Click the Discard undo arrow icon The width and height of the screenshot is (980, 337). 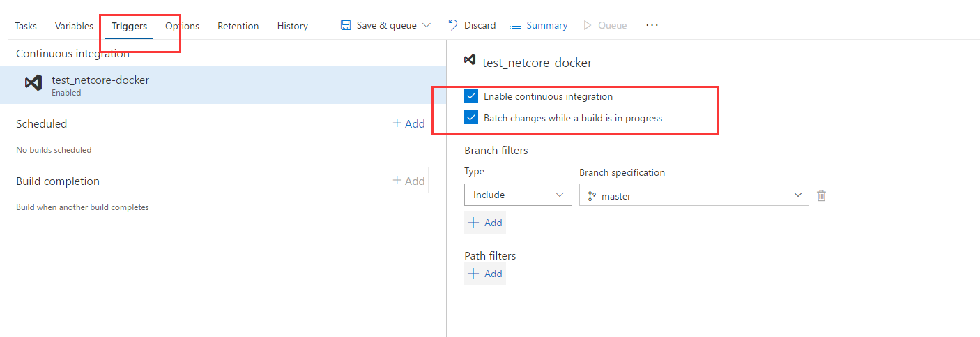tap(452, 25)
